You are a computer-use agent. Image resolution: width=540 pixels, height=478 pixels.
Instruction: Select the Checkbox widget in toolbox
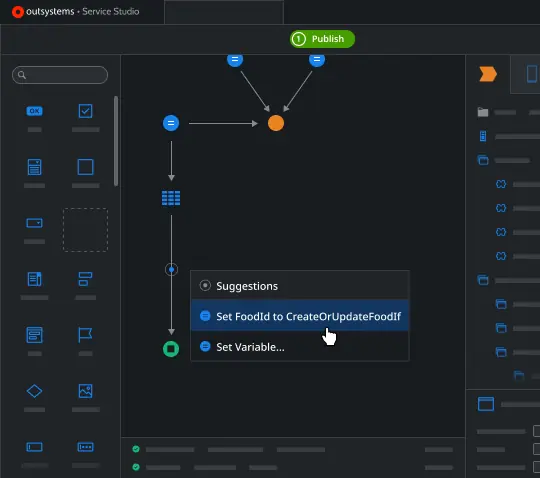(x=85, y=111)
